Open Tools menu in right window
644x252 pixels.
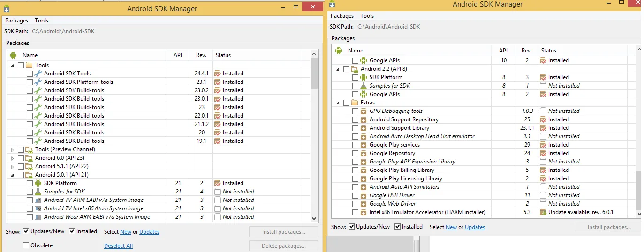367,16
